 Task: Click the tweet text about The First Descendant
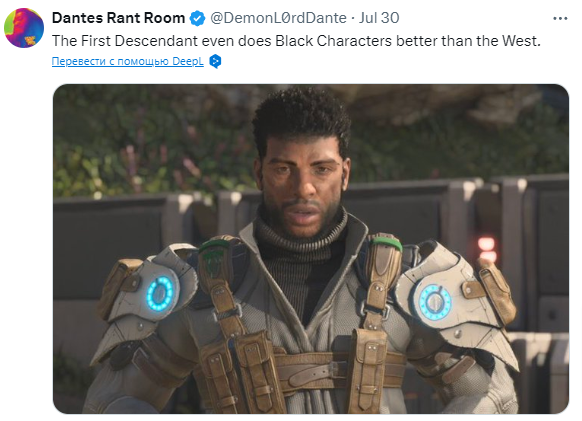click(296, 41)
